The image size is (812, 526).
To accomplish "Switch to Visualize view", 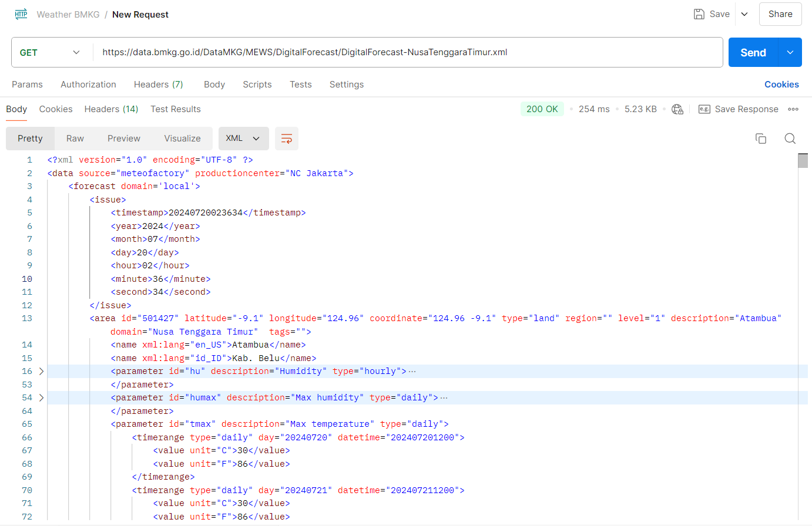I will (x=182, y=139).
